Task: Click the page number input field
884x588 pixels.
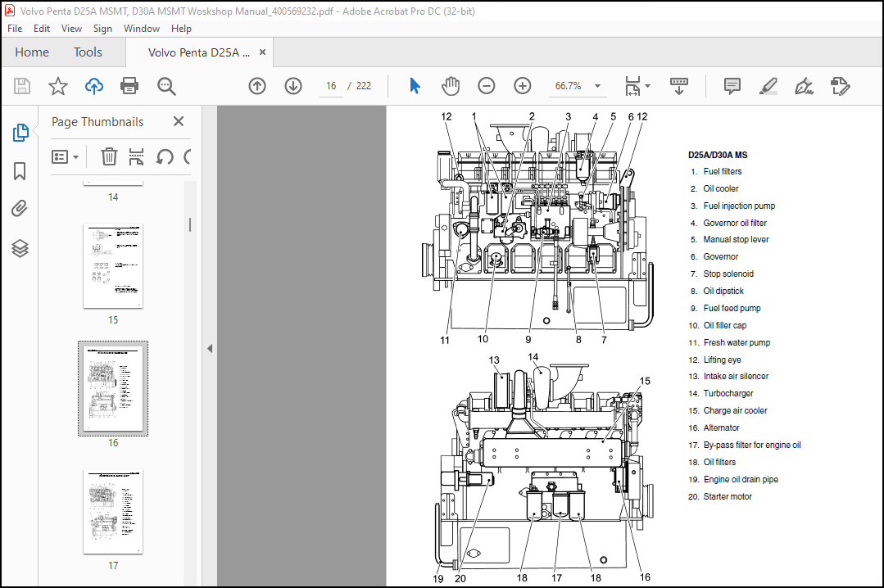Action: [x=331, y=86]
